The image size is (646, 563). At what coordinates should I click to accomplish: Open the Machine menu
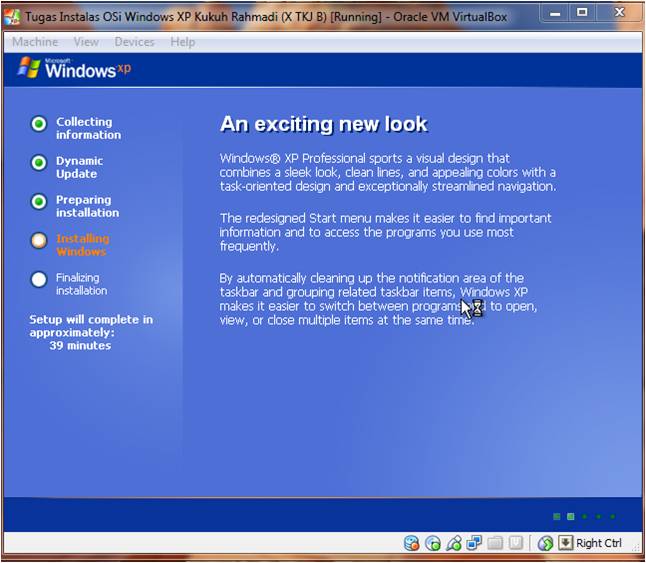(x=35, y=42)
